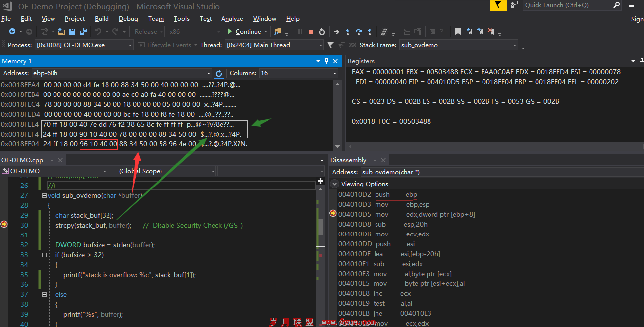The image size is (644, 327).
Task: Pin the Memory 1 panel
Action: pyautogui.click(x=326, y=61)
